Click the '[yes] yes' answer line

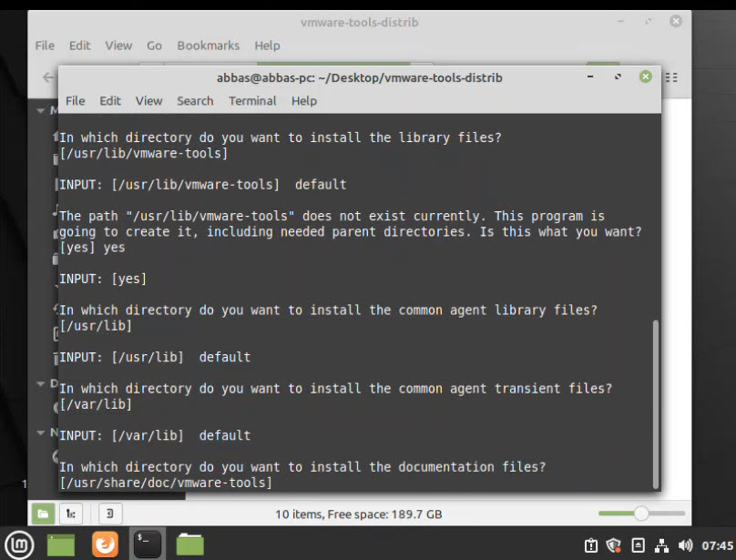click(x=92, y=248)
